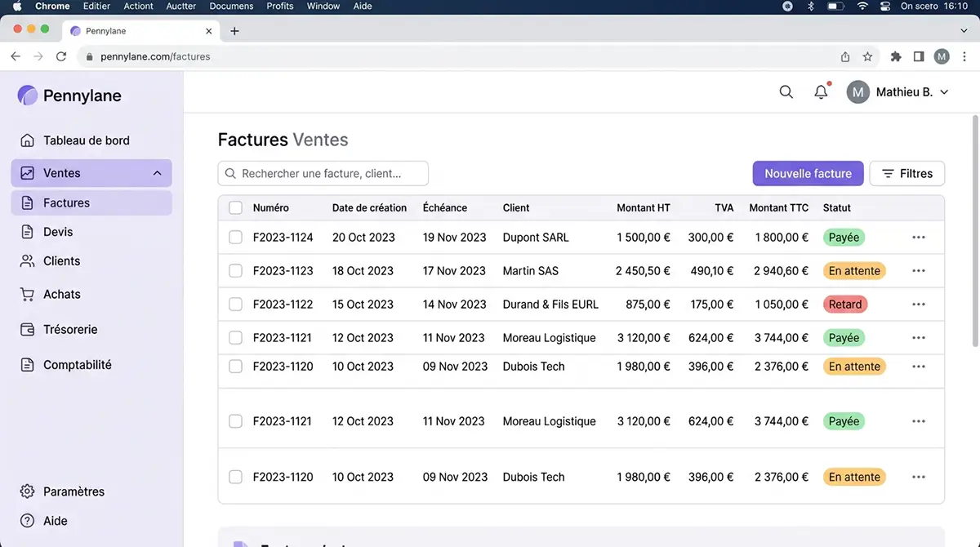
Task: Click the Devis document icon in sidebar
Action: 28,232
